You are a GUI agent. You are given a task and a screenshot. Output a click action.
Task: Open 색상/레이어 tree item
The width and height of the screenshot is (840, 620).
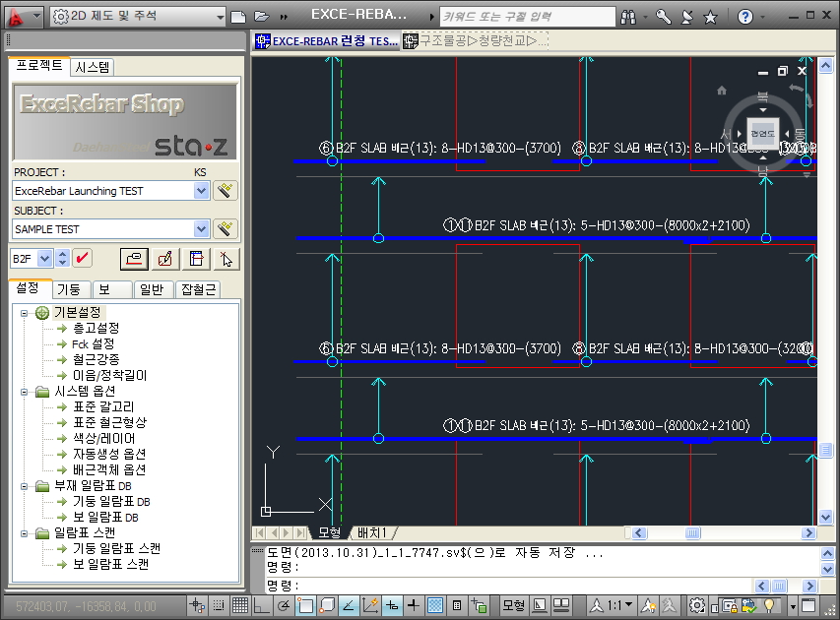[x=104, y=439]
